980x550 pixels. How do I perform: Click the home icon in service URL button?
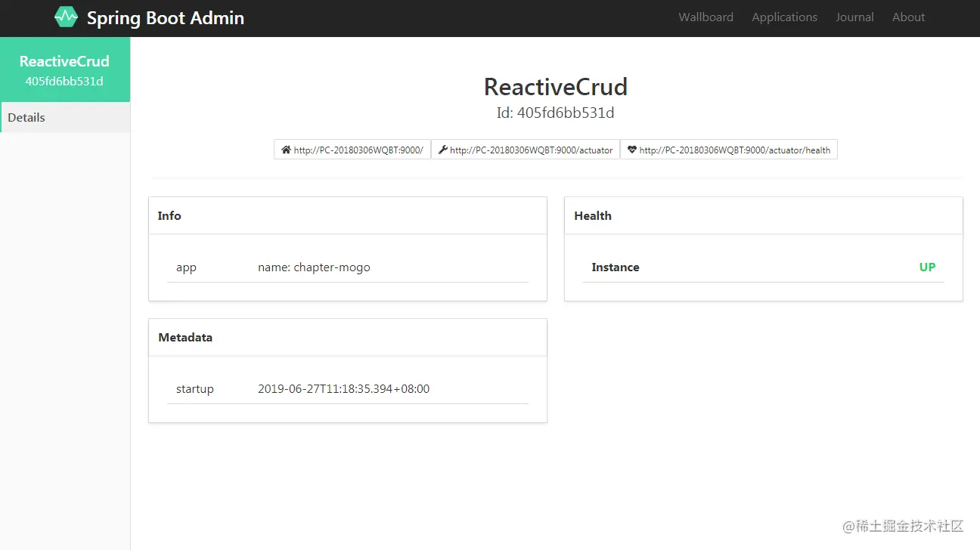286,150
